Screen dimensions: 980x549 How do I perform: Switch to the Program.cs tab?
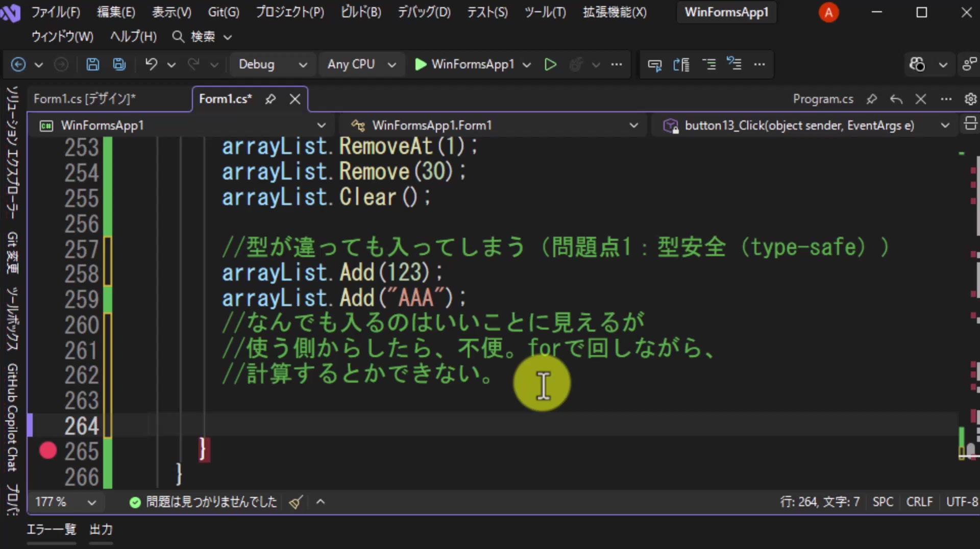coord(823,99)
